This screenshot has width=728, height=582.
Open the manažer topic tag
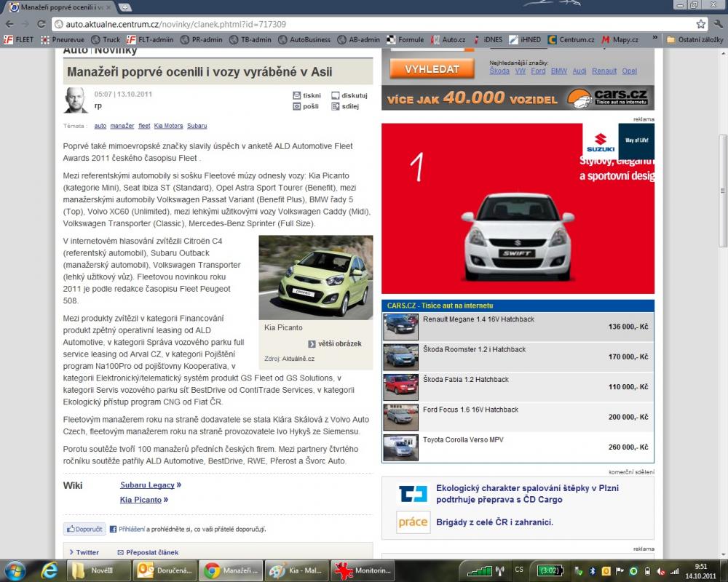pos(122,126)
